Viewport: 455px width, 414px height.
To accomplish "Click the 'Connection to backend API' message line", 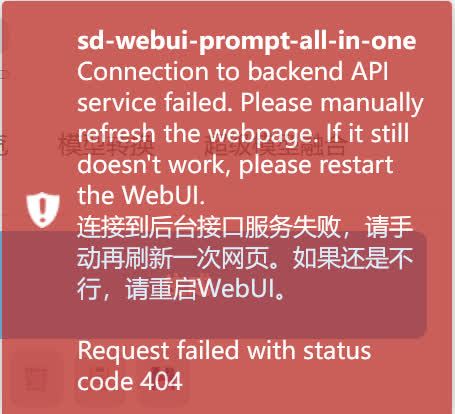I will [233, 72].
